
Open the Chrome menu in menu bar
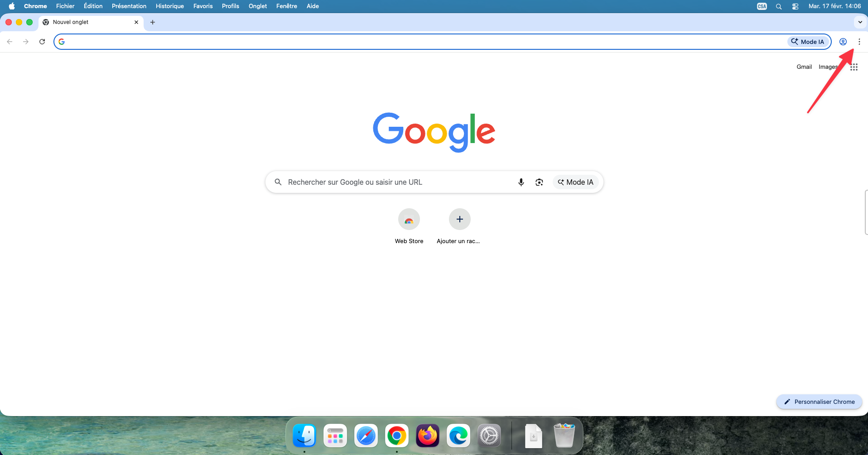click(35, 6)
